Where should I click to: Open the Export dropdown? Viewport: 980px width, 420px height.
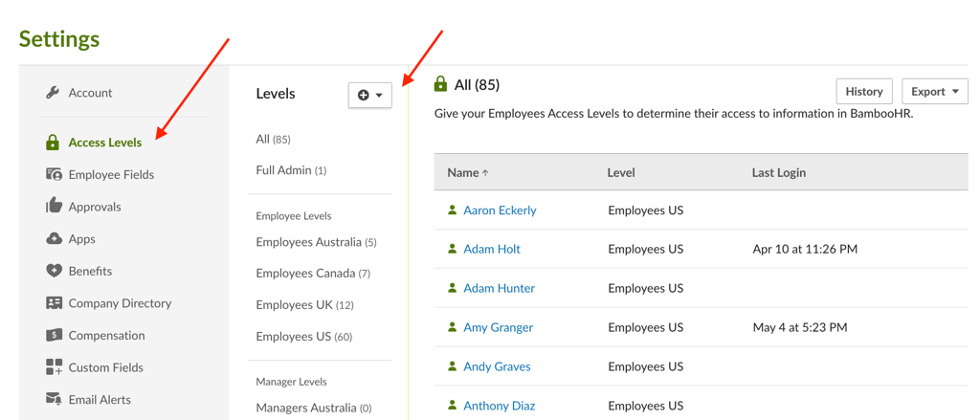(934, 91)
